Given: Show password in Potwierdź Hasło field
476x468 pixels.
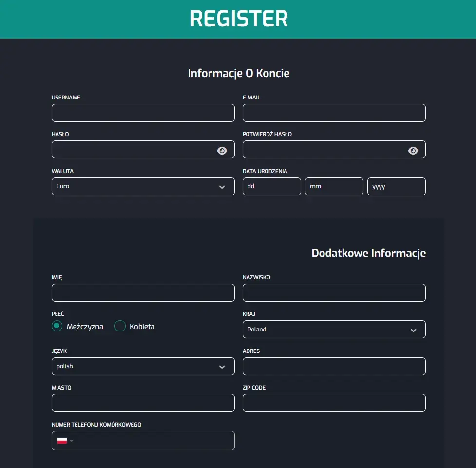Looking at the screenshot, I should [x=413, y=151].
